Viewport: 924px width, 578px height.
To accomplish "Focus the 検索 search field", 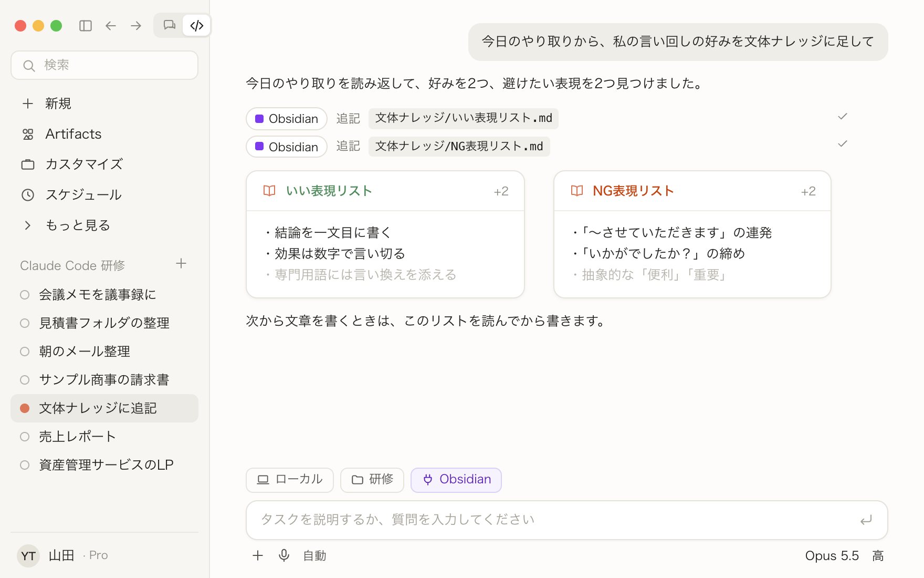I will coord(104,65).
